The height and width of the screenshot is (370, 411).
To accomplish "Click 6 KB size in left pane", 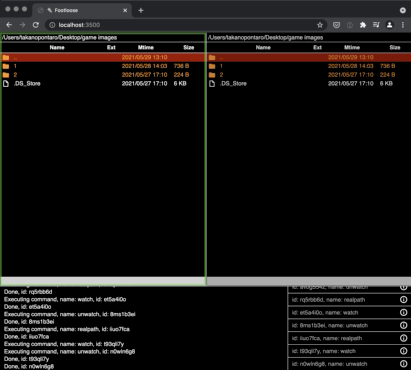I will point(180,83).
